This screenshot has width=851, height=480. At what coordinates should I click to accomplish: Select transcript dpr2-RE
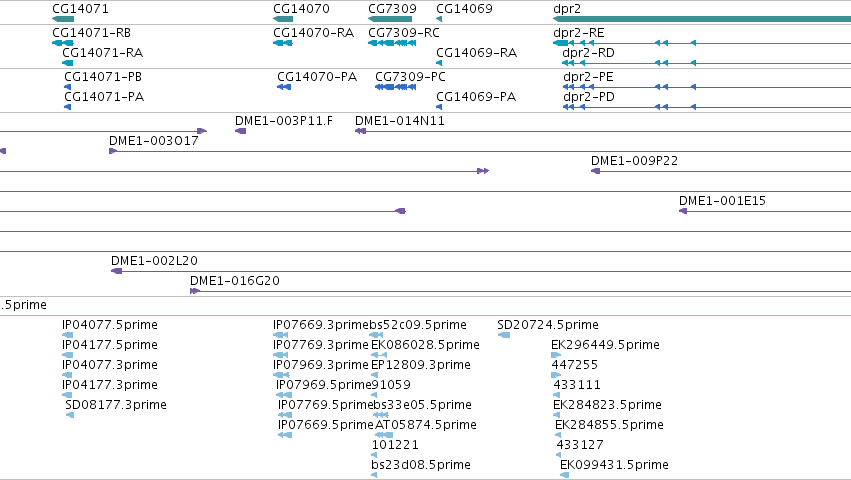579,33
